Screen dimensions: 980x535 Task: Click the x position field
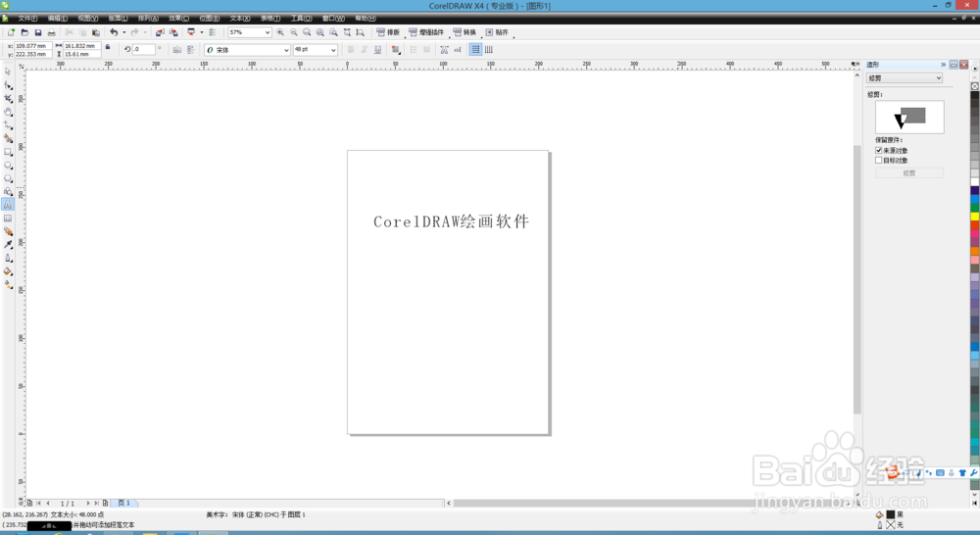click(x=31, y=46)
